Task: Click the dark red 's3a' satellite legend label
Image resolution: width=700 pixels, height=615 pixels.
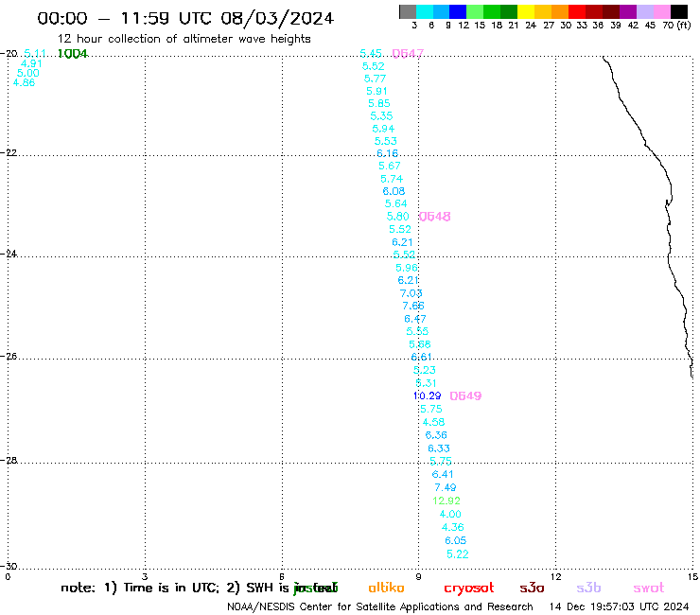Action: (x=532, y=589)
